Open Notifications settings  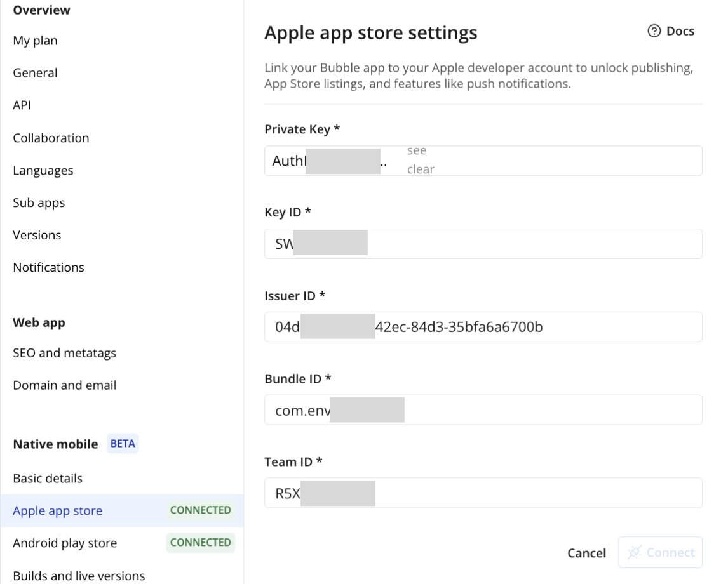[49, 267]
